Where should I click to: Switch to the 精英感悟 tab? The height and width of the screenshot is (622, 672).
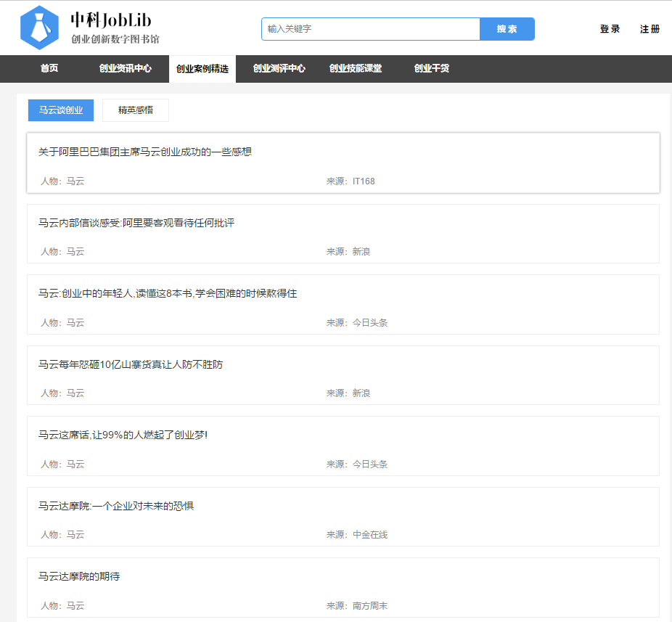pos(136,110)
